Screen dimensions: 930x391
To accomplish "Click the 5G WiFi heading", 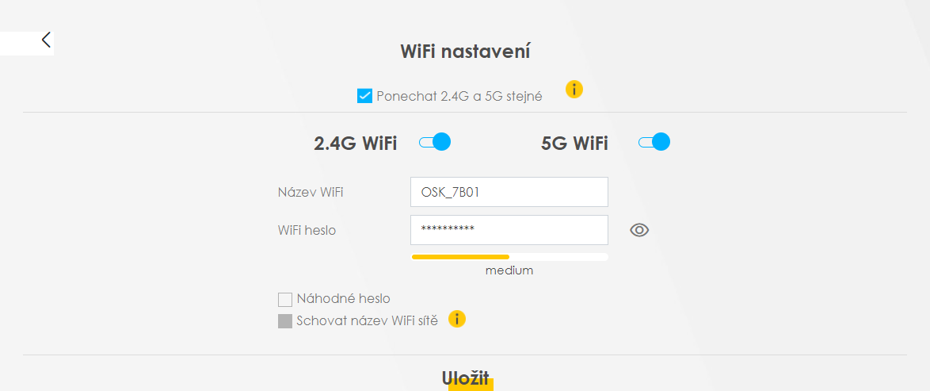I will click(x=574, y=144).
